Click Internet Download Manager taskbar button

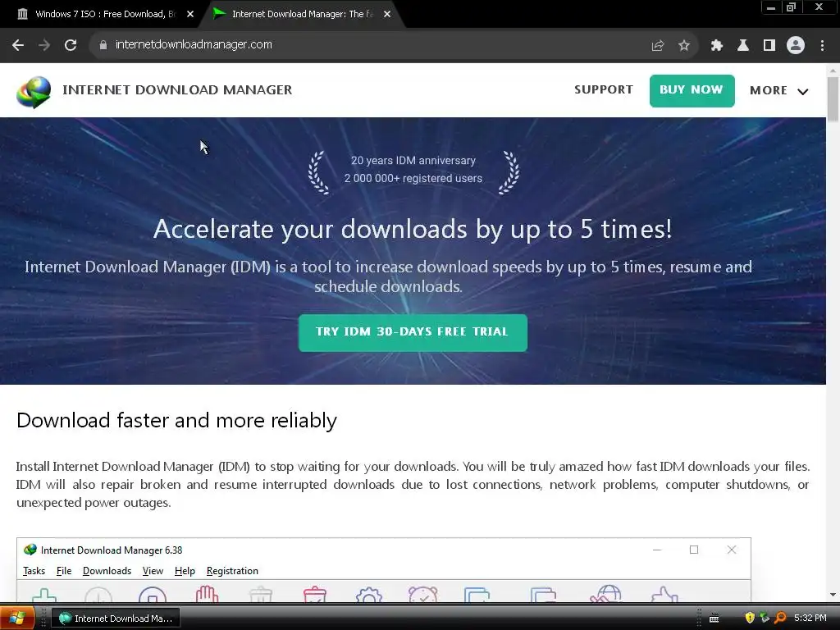tap(116, 619)
